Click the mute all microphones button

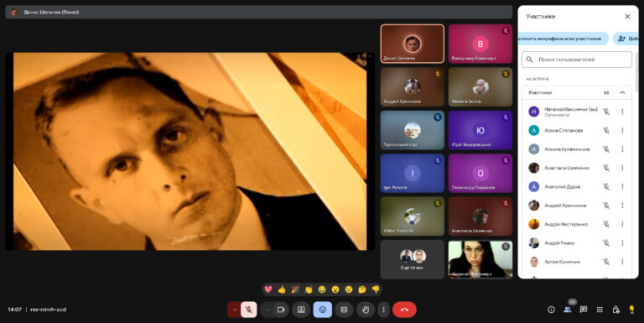tap(563, 39)
